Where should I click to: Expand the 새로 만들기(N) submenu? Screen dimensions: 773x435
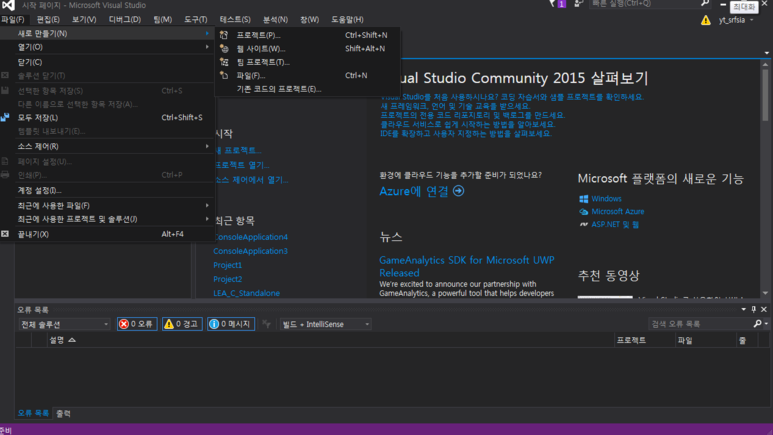(107, 33)
